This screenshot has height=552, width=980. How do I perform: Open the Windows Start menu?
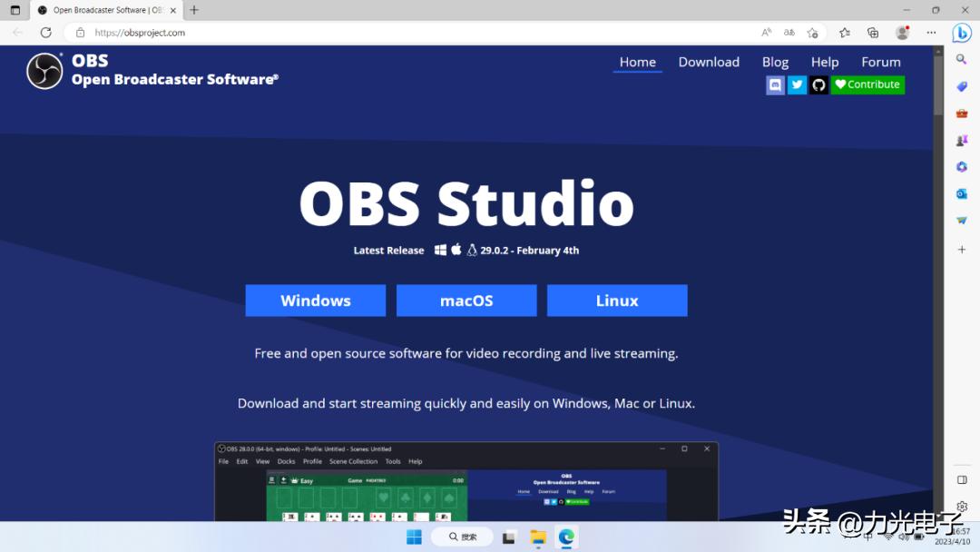click(414, 537)
